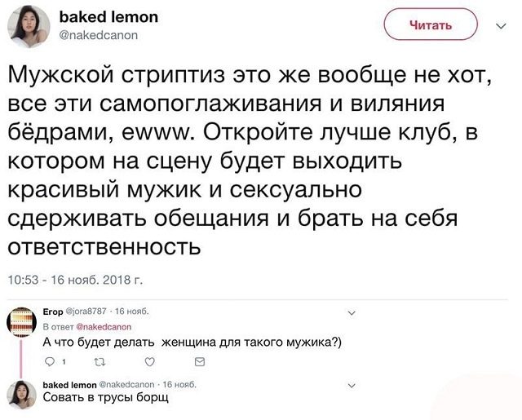
Task: Click the Егор username on the reply
Action: (x=52, y=311)
